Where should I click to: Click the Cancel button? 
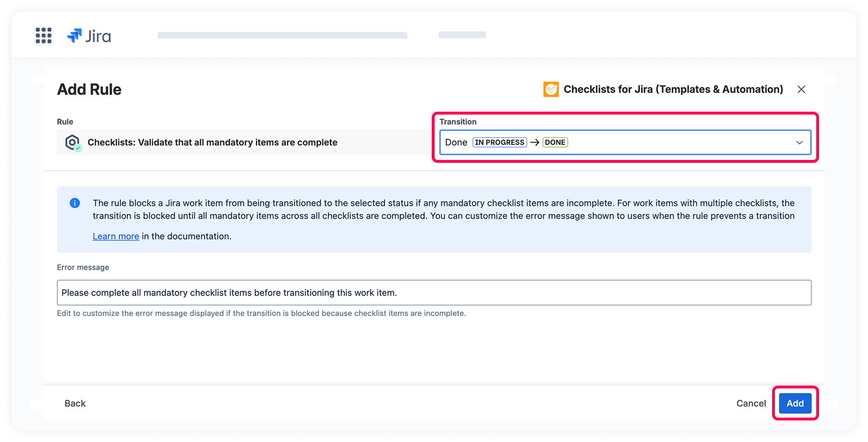coord(751,403)
